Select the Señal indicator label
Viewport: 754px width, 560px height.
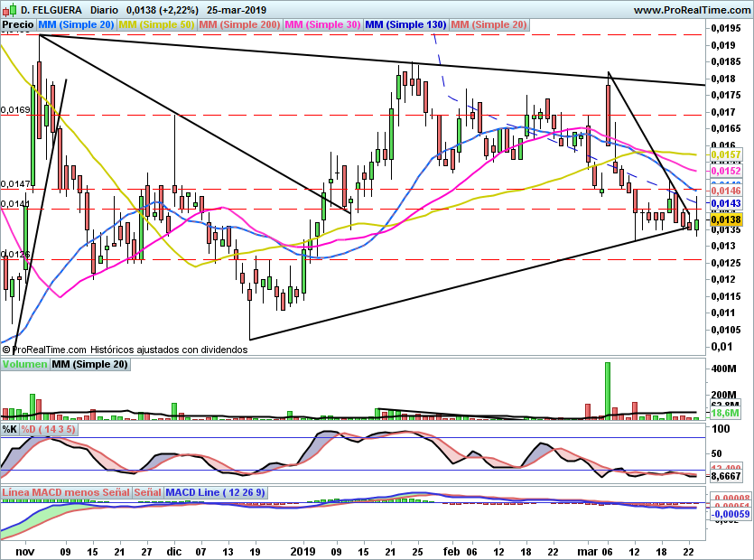pos(147,492)
